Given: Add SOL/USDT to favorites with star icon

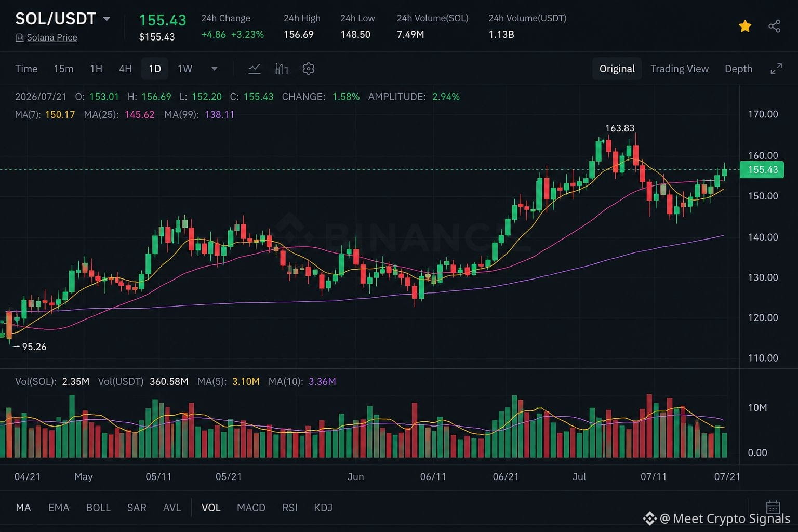Looking at the screenshot, I should tap(745, 26).
